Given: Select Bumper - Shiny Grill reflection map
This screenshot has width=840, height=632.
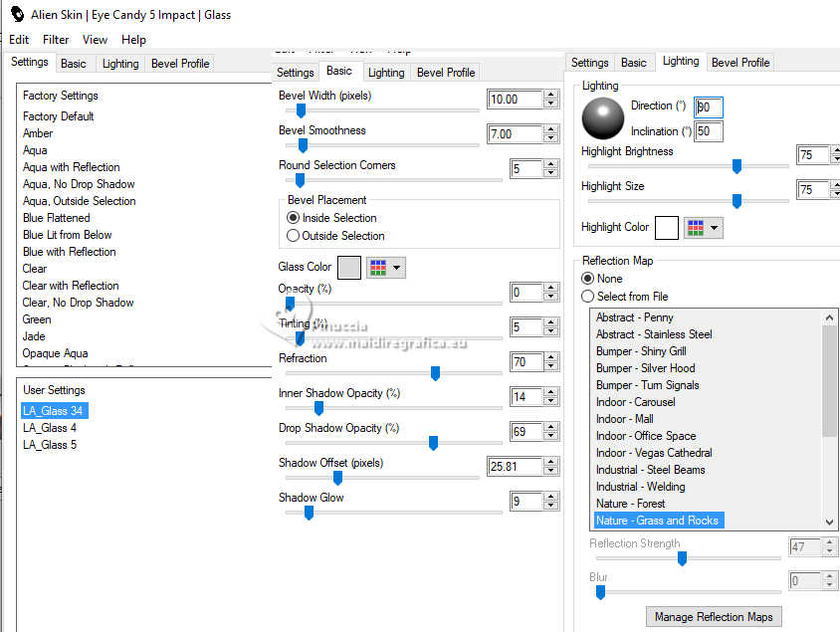Looking at the screenshot, I should (641, 351).
